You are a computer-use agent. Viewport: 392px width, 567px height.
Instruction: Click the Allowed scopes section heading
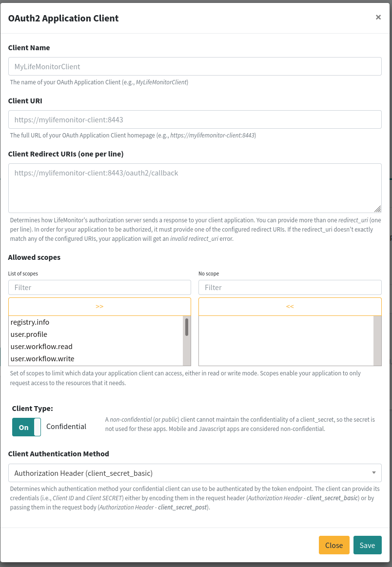coord(34,257)
